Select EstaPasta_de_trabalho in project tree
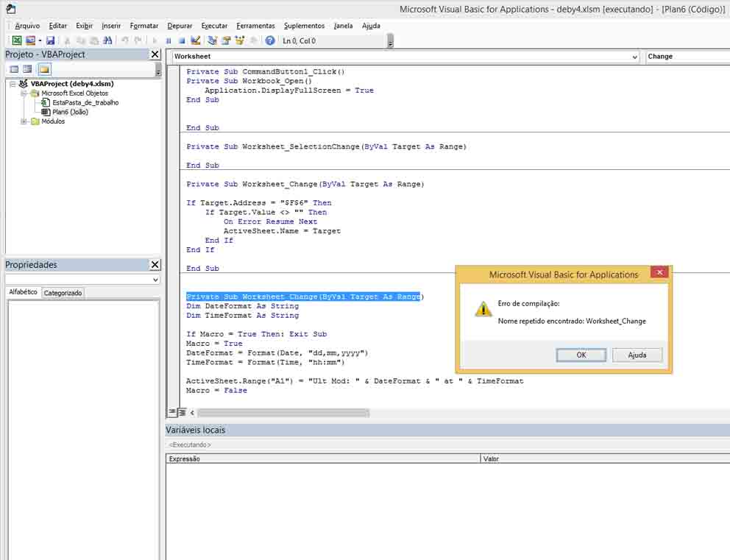Viewport: 730px width, 560px height. [x=85, y=102]
